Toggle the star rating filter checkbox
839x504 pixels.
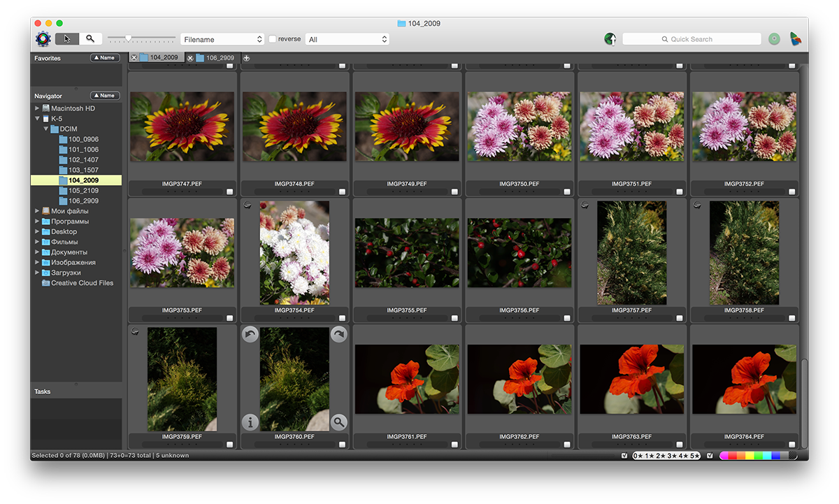tap(624, 456)
